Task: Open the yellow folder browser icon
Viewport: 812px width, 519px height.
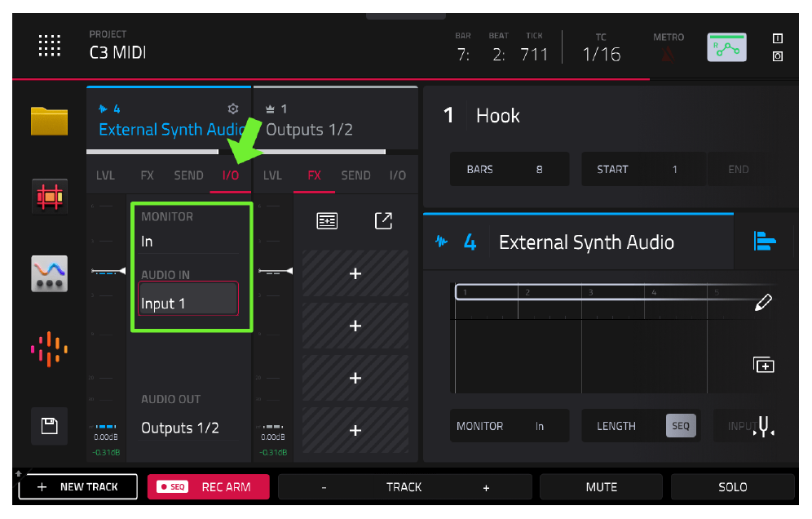Action: pos(49,121)
